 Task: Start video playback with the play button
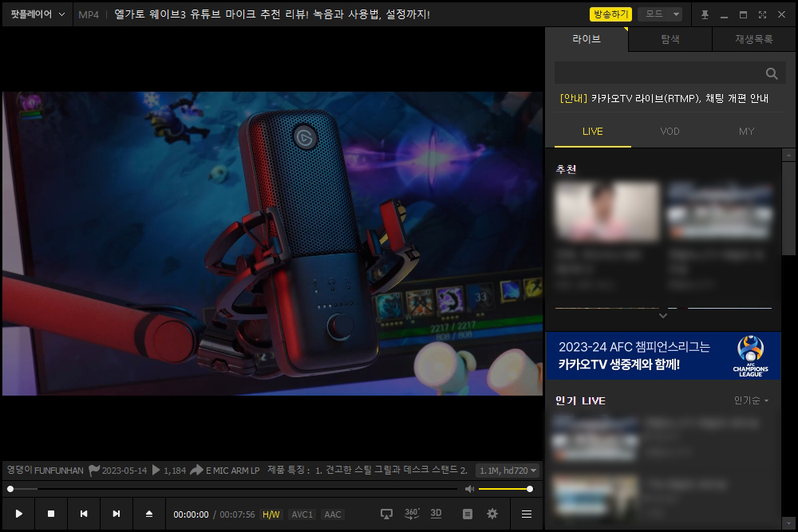click(19, 514)
